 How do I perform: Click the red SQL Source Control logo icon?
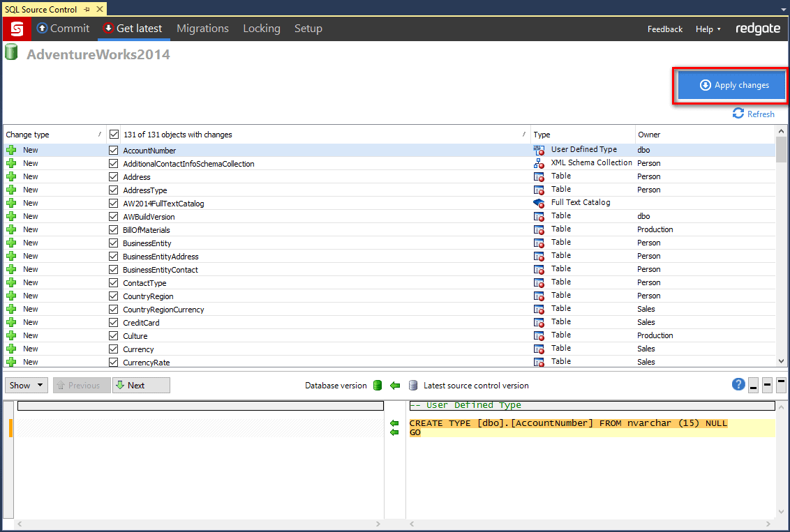coord(17,29)
